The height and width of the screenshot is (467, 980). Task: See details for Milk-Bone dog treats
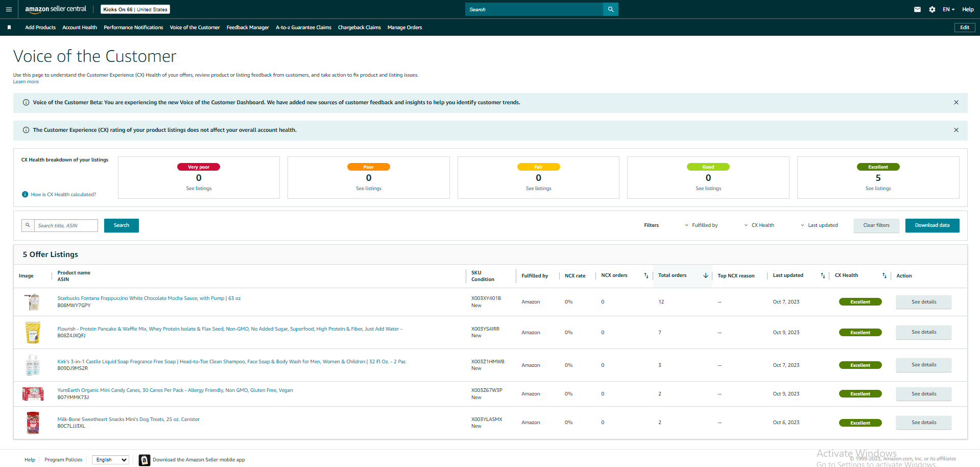click(x=924, y=423)
